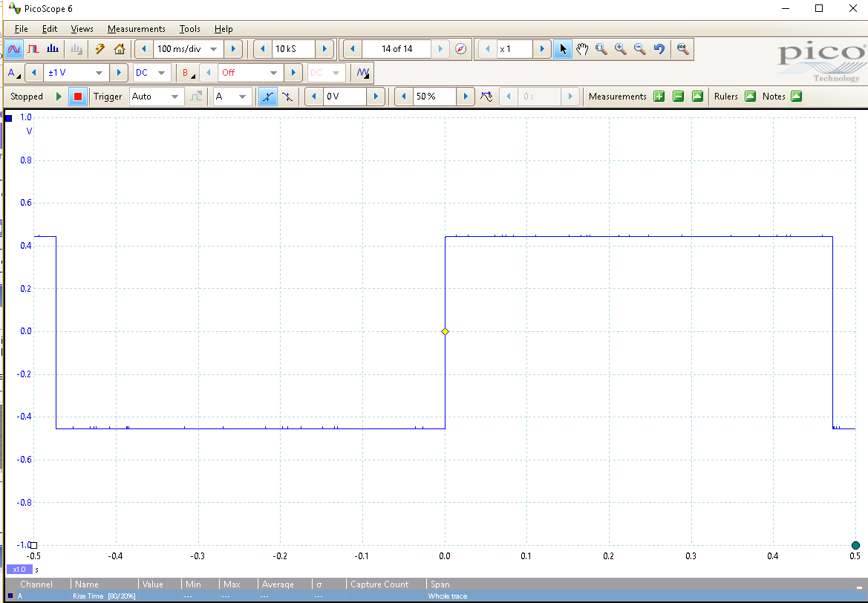The image size is (868, 603).
Task: Increase pre-trigger 50 % value
Action: (466, 97)
